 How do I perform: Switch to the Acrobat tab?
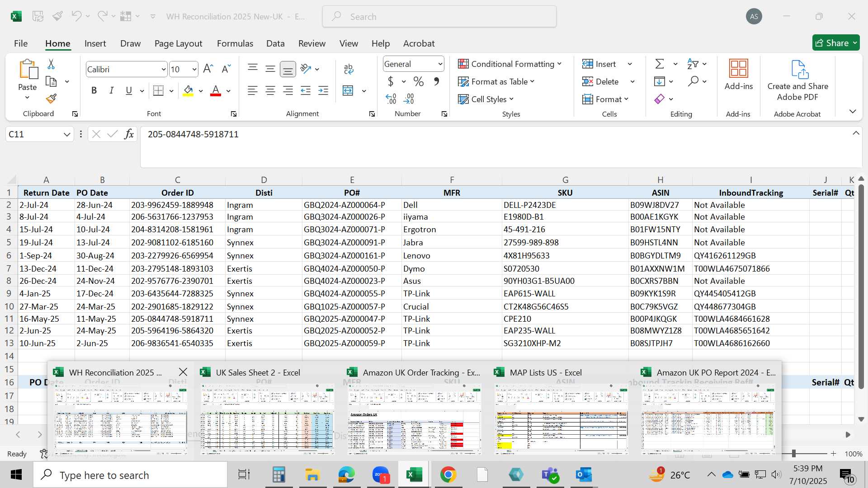pyautogui.click(x=419, y=43)
